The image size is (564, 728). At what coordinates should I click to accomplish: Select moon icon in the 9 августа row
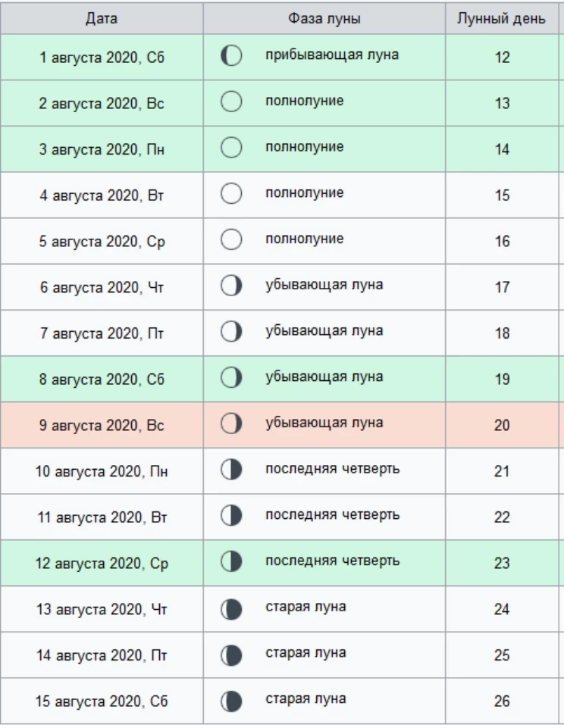pyautogui.click(x=231, y=424)
